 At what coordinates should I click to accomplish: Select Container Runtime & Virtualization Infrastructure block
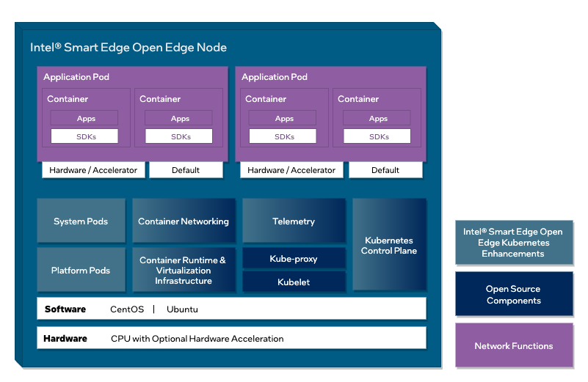click(x=184, y=271)
